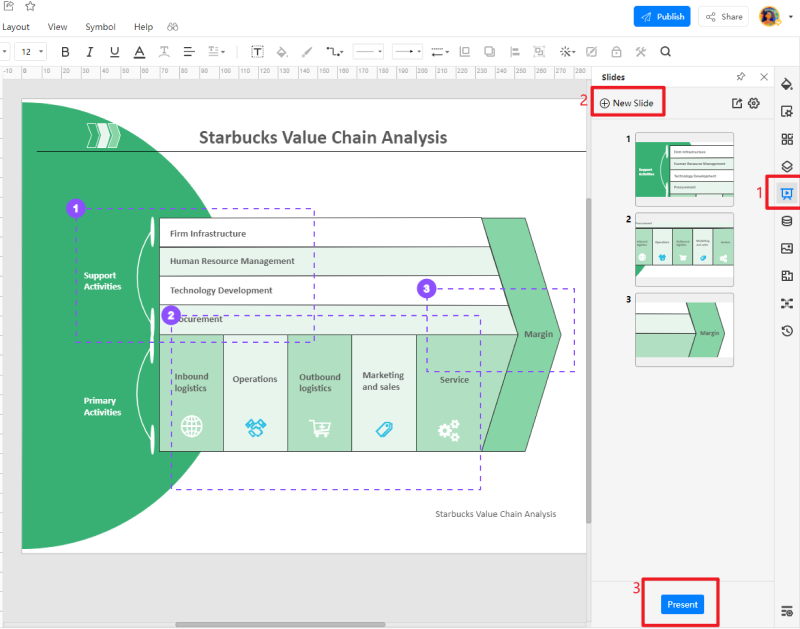This screenshot has height=629, width=800.
Task: Toggle underline text formatting
Action: click(114, 52)
